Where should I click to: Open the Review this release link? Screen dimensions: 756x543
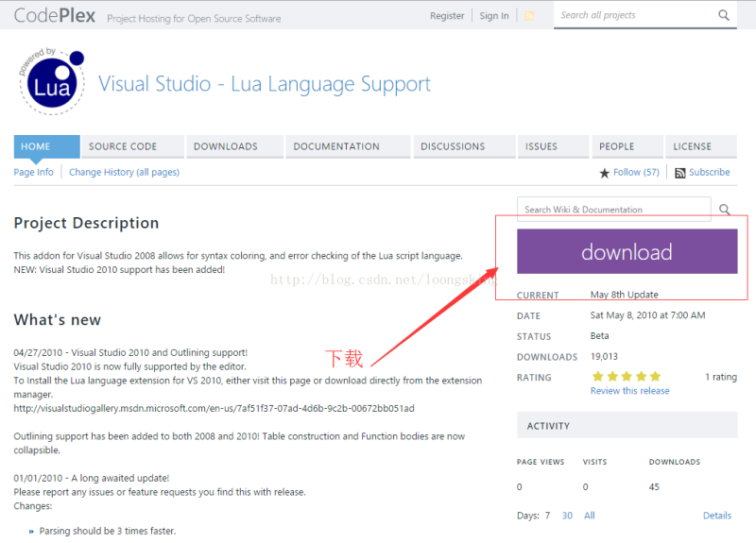[629, 391]
